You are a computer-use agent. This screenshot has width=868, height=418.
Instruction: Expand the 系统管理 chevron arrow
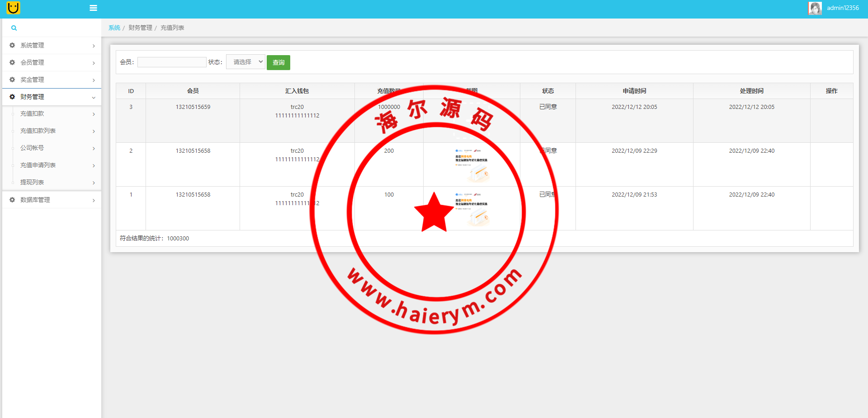[94, 46]
